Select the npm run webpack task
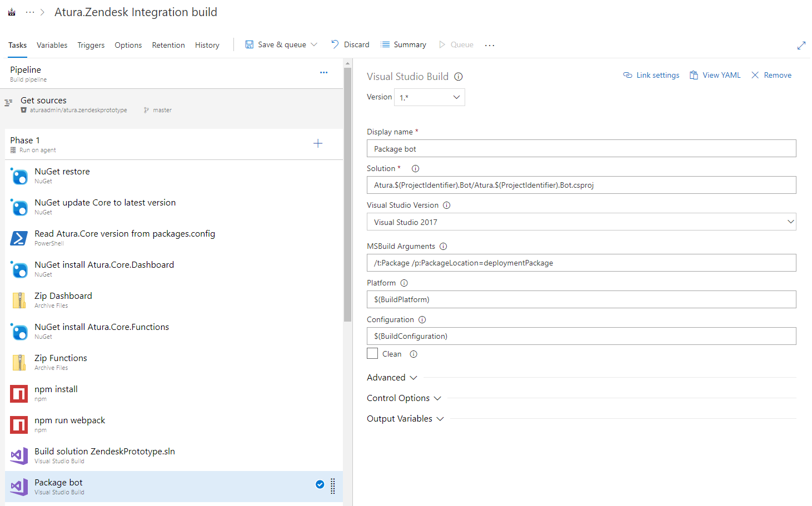Viewport: 812px width, 506px height. point(174,424)
